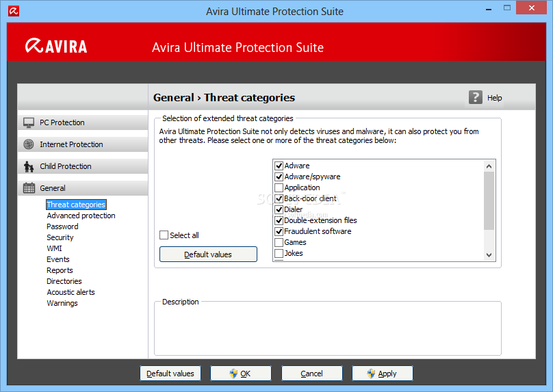The width and height of the screenshot is (553, 392).
Task: Expand the Internet Protection section
Action: pos(83,144)
